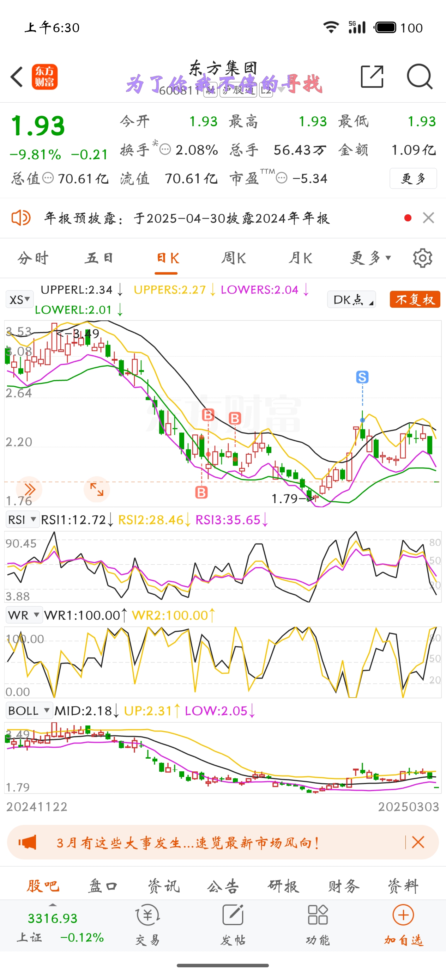
Task: Tap the 年报预披露 announcement text
Action: pyautogui.click(x=187, y=218)
